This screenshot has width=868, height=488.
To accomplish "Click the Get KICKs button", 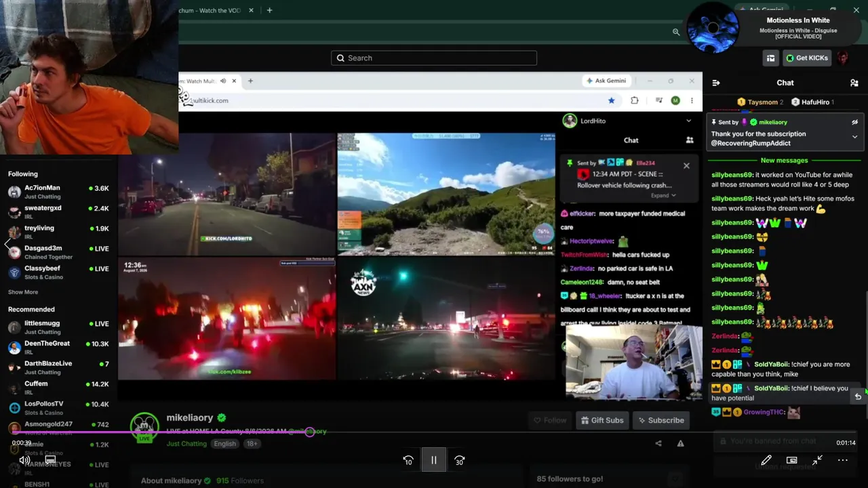I will 807,58.
